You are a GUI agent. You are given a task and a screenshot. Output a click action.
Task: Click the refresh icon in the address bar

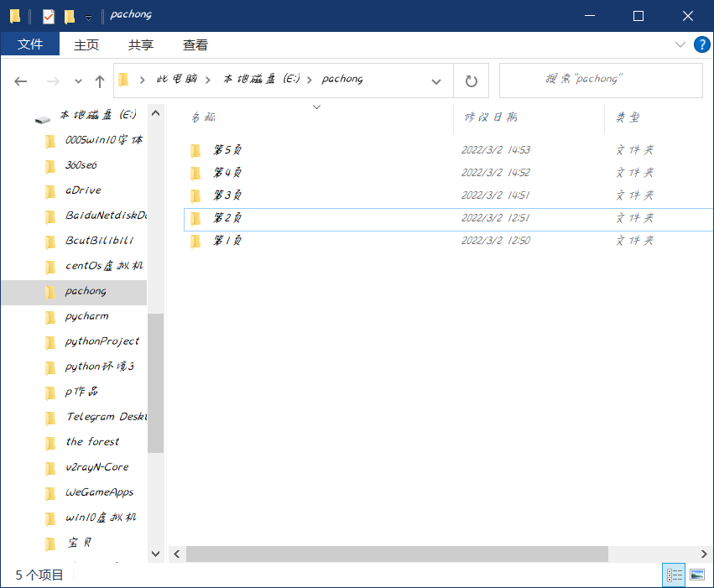pyautogui.click(x=471, y=81)
